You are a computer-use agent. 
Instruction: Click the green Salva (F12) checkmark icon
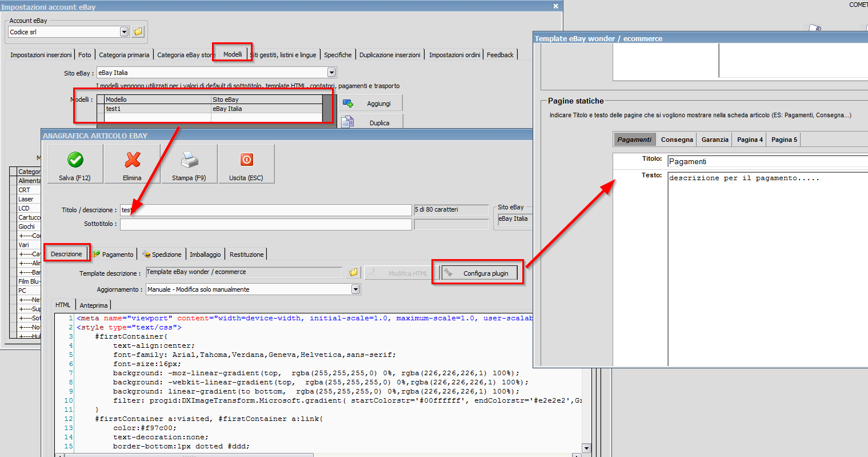coord(75,160)
